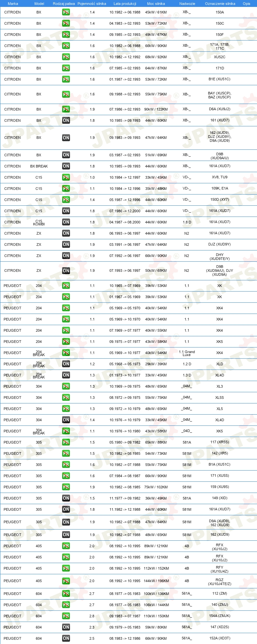Select the BX BREAK model cell
The image size is (257, 644).
(x=39, y=166)
